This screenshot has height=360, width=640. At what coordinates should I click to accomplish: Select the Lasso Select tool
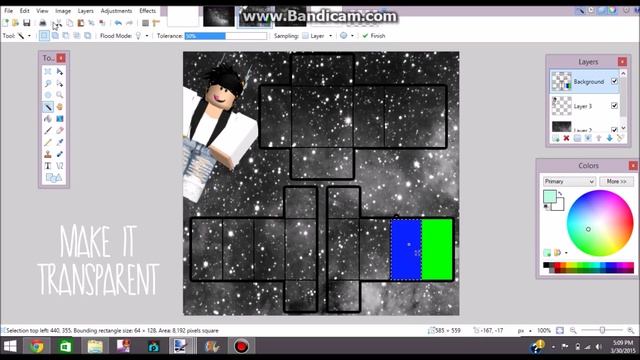pos(48,84)
